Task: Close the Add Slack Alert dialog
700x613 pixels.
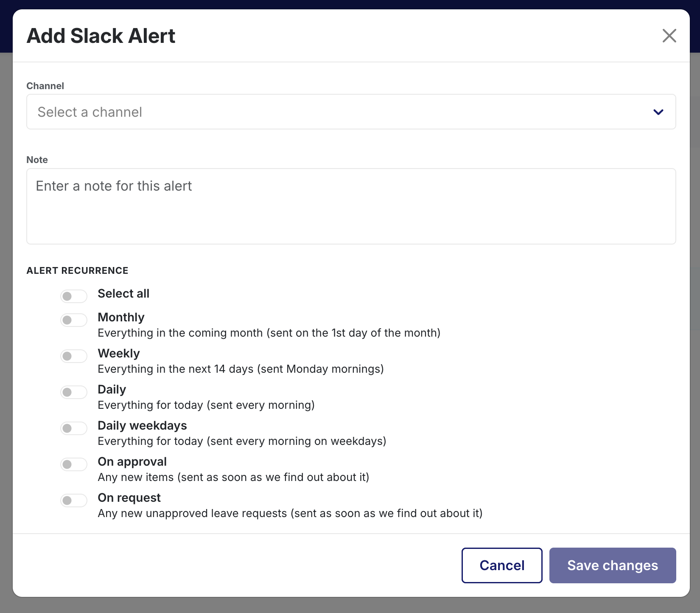Action: (669, 36)
